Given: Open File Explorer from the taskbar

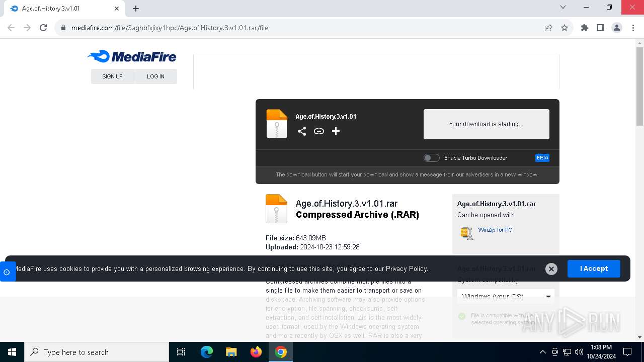Looking at the screenshot, I should [231, 352].
